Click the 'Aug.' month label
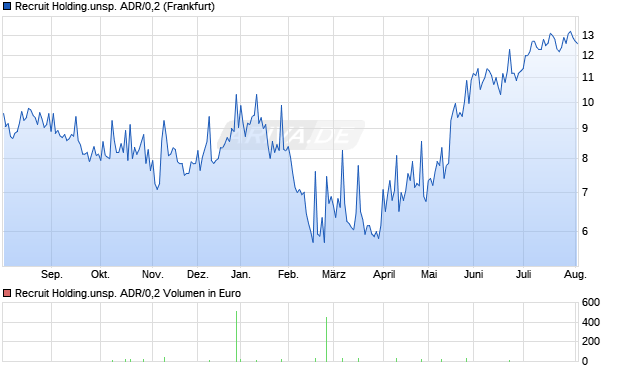Image resolution: width=620 pixels, height=371 pixels. point(575,274)
